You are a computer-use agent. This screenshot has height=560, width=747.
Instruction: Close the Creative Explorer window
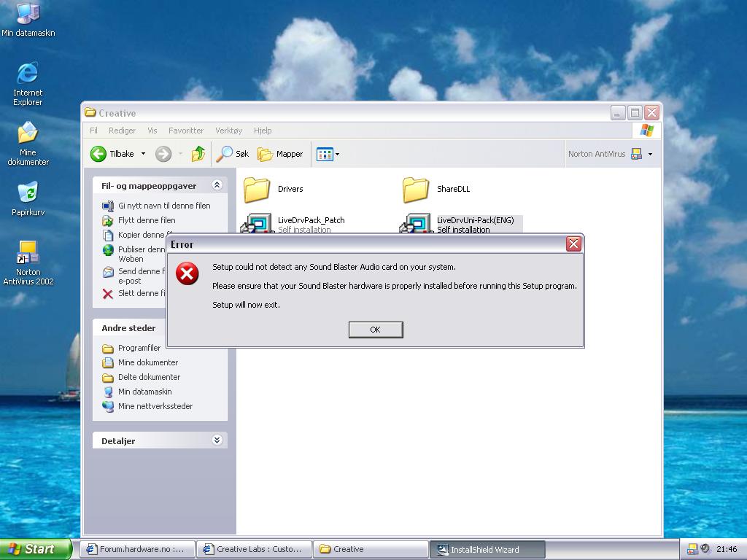pyautogui.click(x=651, y=113)
